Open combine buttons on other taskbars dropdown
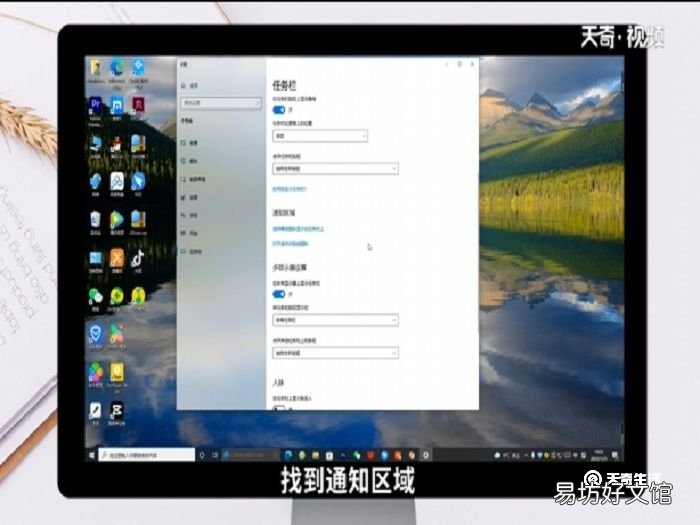The image size is (700, 525). (x=335, y=353)
